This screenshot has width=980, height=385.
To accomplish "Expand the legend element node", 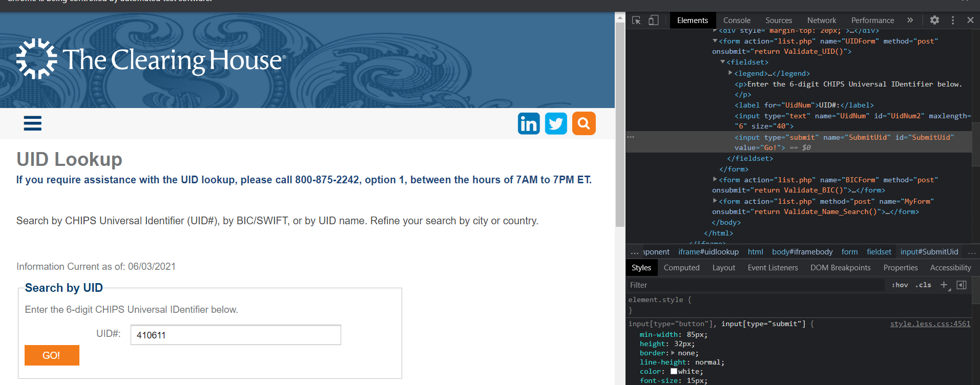I will point(731,73).
